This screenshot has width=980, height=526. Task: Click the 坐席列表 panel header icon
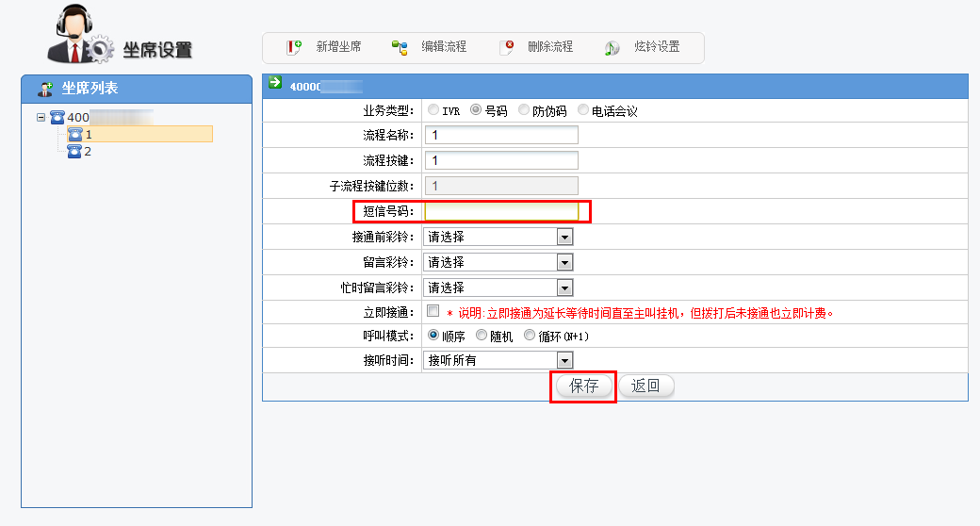[x=44, y=89]
